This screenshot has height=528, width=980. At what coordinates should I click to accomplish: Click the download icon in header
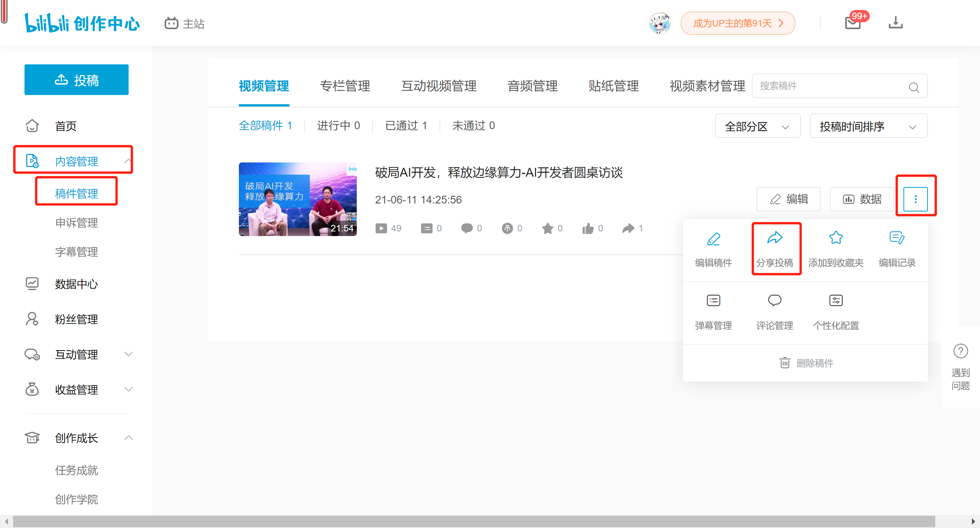[895, 23]
